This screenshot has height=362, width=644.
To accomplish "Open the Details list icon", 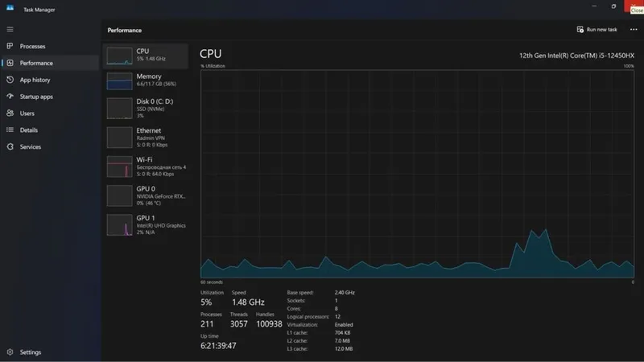I will (x=10, y=130).
